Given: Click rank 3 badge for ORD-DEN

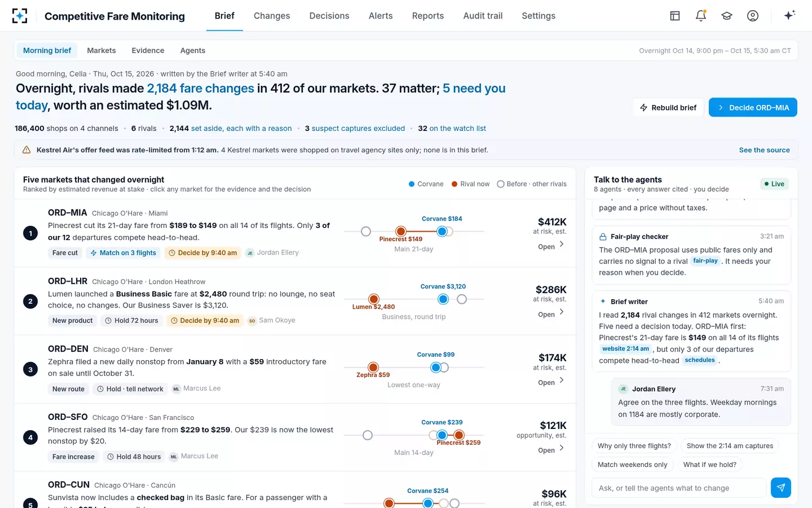Looking at the screenshot, I should (x=30, y=370).
